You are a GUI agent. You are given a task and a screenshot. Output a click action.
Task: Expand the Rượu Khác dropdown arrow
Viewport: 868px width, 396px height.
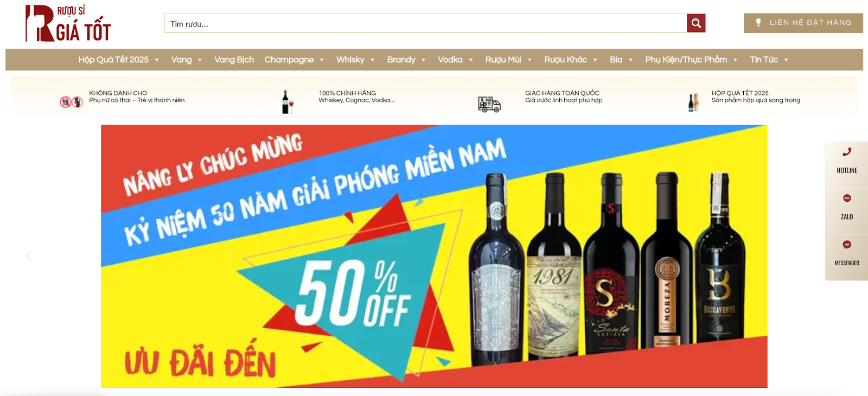click(x=595, y=60)
